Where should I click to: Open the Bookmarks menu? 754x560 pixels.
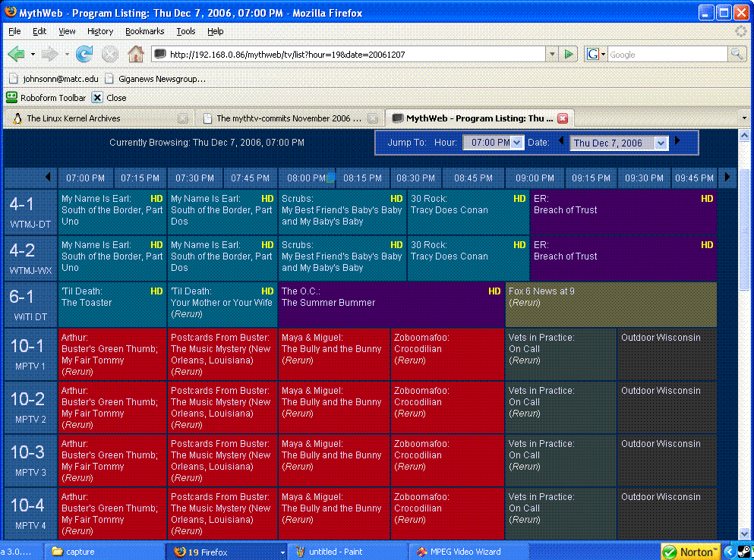click(144, 31)
